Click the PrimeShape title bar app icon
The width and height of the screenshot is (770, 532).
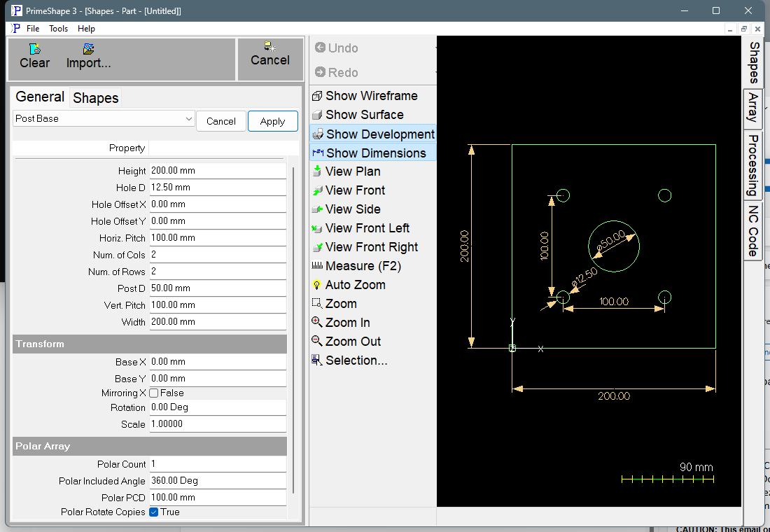(17, 10)
